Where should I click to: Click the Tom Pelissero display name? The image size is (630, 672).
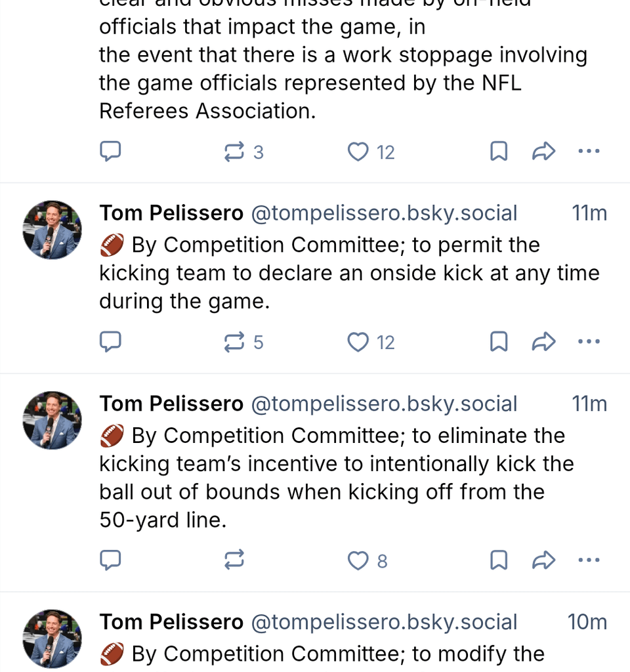pos(171,213)
